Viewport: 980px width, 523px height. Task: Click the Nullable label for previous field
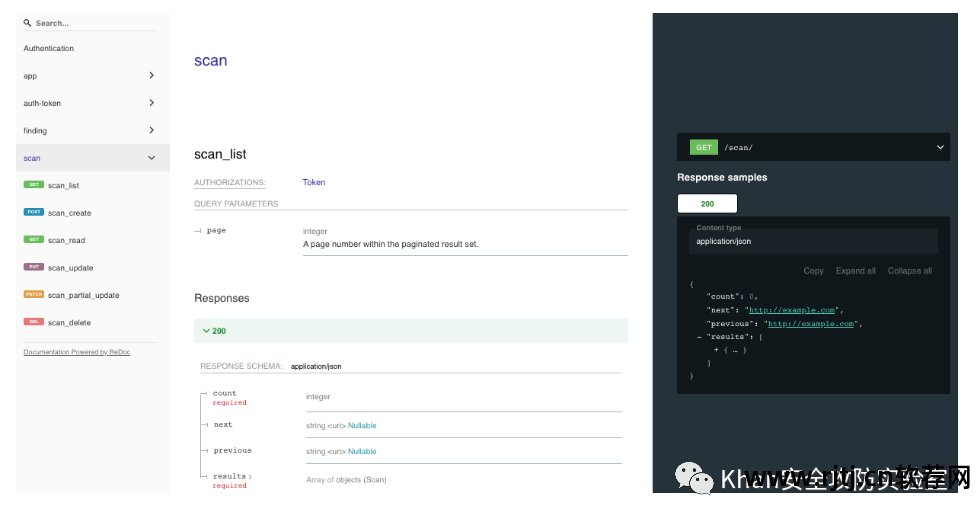362,451
